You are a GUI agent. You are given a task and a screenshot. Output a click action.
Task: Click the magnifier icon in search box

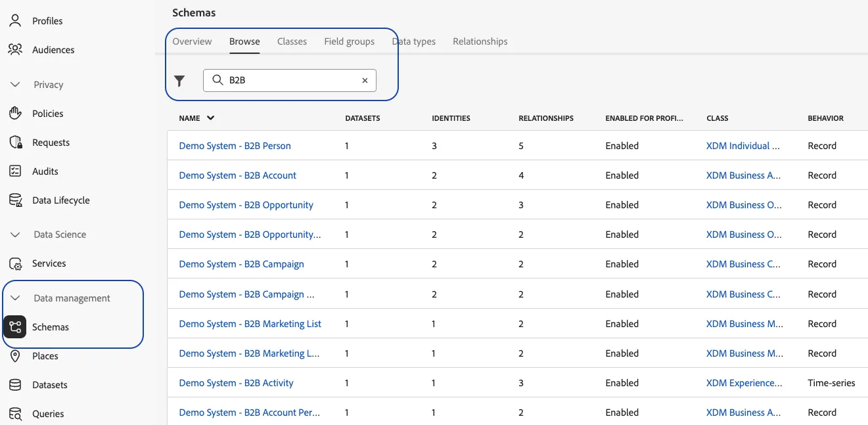pyautogui.click(x=217, y=80)
